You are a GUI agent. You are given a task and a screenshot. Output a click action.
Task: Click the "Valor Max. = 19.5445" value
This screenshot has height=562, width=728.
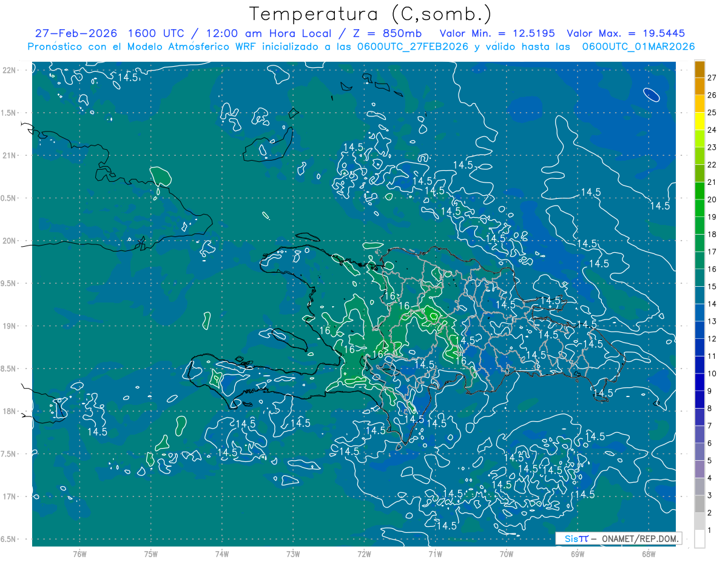coord(626,34)
